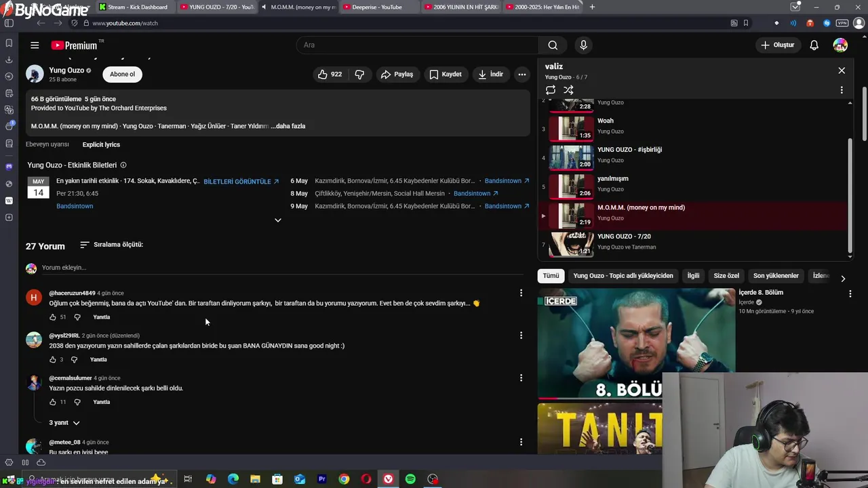The width and height of the screenshot is (868, 488).
Task: Select Tümü filter chip
Action: click(x=551, y=276)
